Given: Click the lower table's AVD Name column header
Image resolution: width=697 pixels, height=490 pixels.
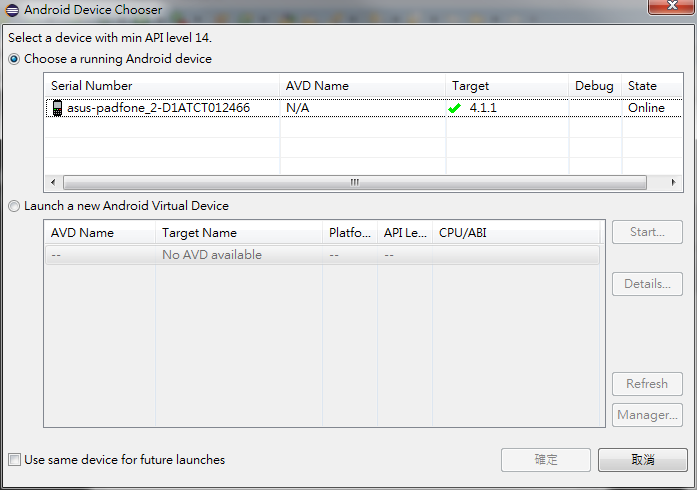Looking at the screenshot, I should tap(100, 233).
